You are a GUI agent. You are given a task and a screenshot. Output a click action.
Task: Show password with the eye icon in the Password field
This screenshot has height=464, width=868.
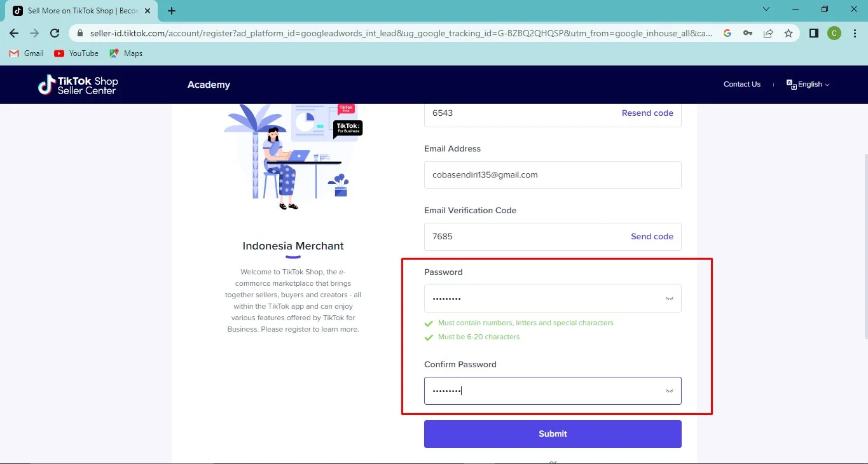669,299
